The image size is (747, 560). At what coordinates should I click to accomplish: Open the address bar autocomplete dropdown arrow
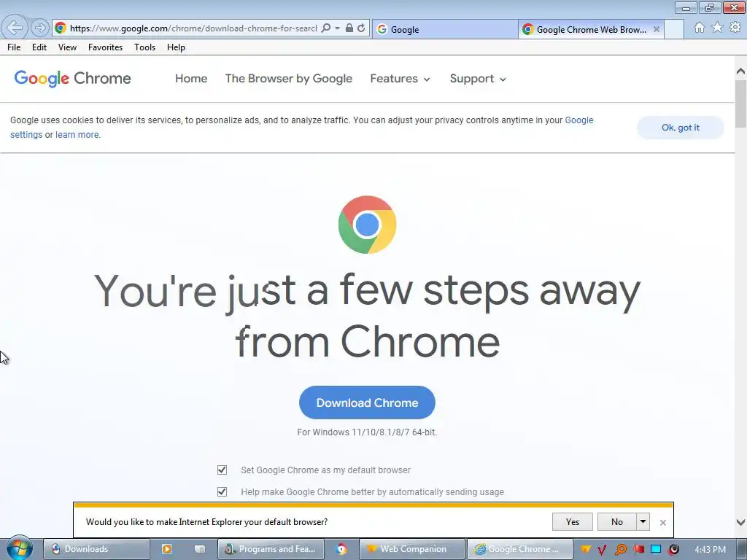point(337,28)
